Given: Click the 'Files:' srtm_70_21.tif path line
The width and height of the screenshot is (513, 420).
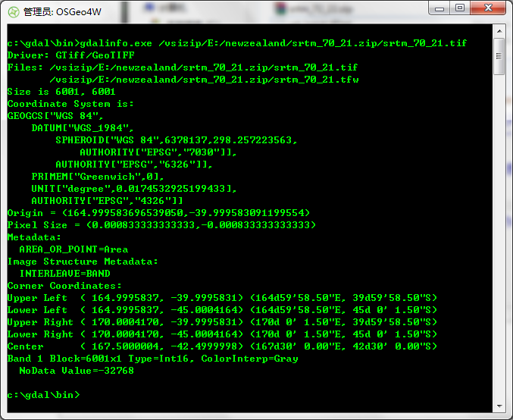Looking at the screenshot, I should pos(183,67).
